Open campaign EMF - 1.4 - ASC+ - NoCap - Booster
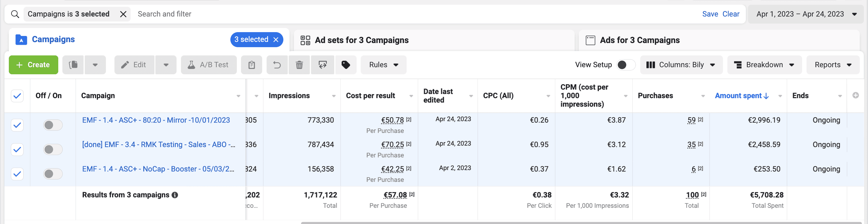 tap(158, 169)
